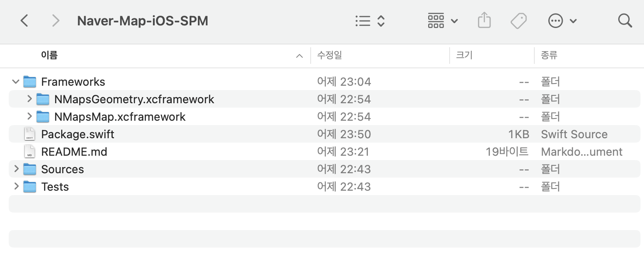Click Package.swift modified date 어제 23:50
The height and width of the screenshot is (255, 644).
(344, 134)
